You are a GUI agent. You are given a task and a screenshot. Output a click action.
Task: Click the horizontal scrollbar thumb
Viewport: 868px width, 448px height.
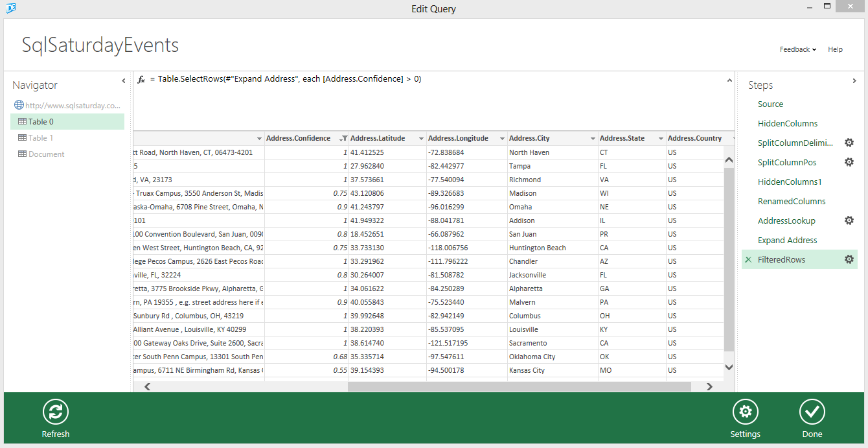click(520, 386)
